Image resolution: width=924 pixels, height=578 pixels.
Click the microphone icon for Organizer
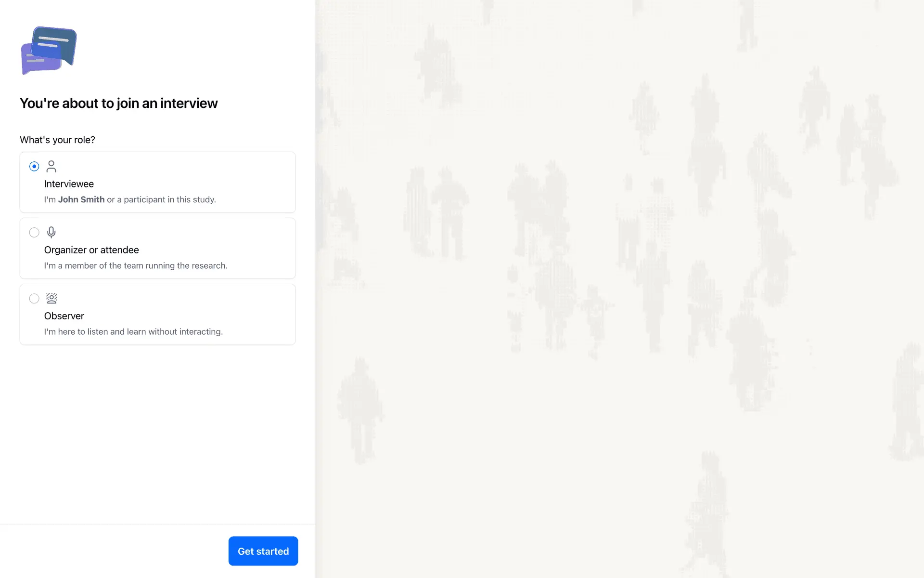[51, 232]
